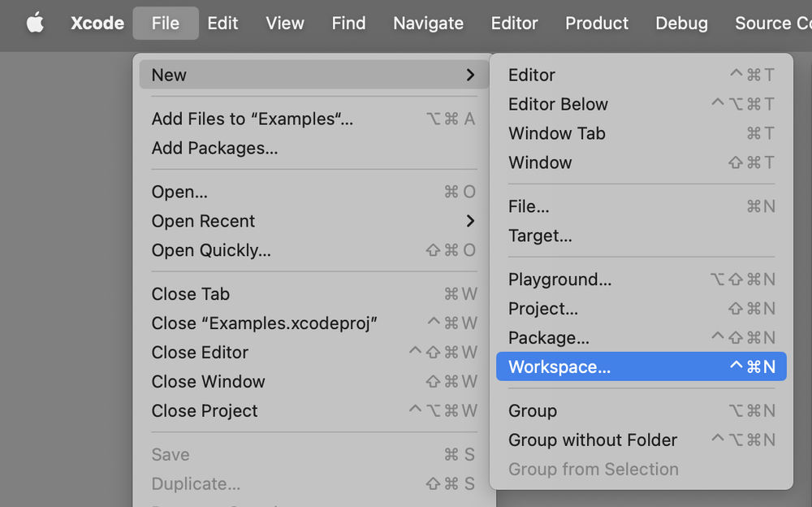Expand the New submenu arrow

pyautogui.click(x=470, y=75)
